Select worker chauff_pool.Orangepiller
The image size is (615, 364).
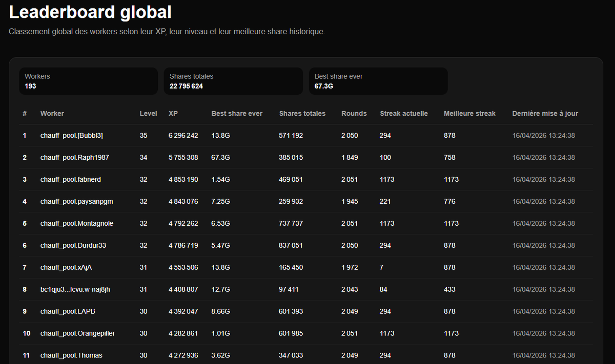[78, 334]
